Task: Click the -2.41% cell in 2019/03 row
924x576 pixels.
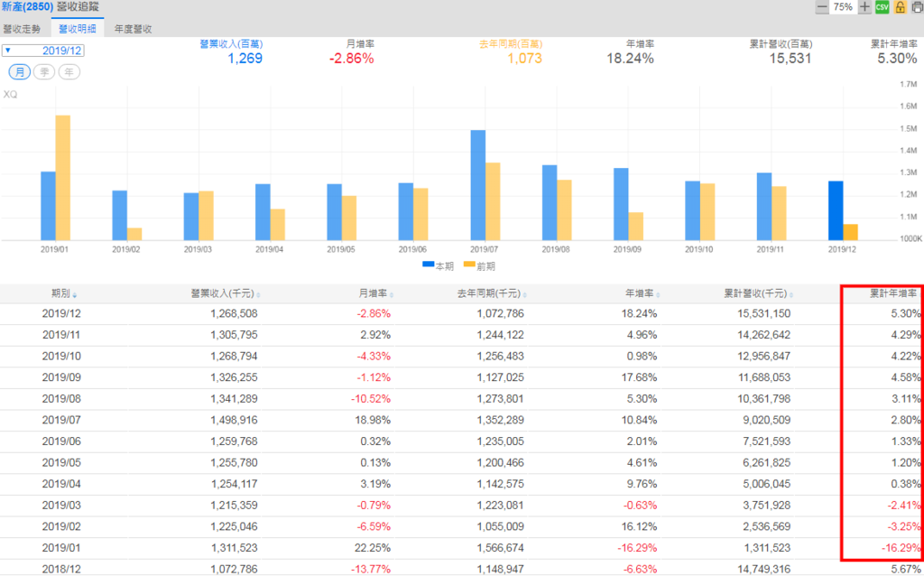Action: [x=903, y=505]
